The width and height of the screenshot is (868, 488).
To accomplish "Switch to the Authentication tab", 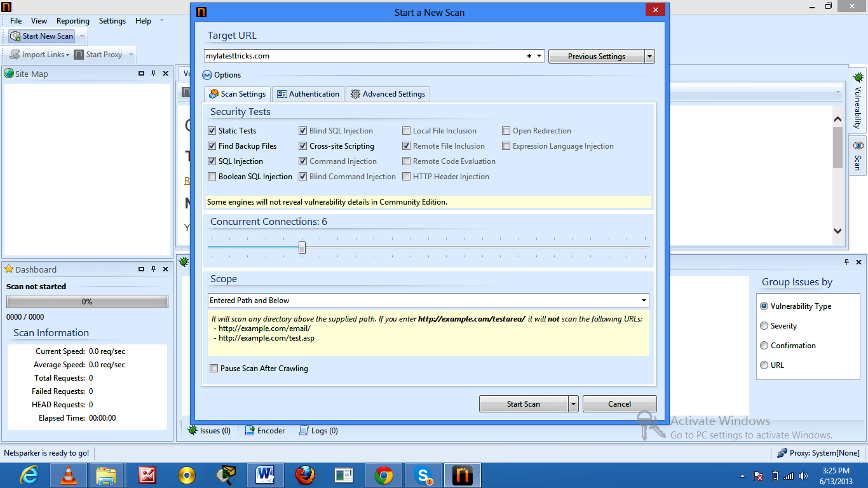I will coord(308,94).
